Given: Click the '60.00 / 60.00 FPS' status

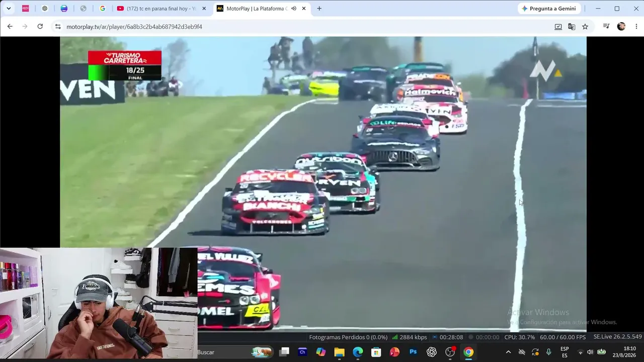Looking at the screenshot, I should (x=563, y=337).
